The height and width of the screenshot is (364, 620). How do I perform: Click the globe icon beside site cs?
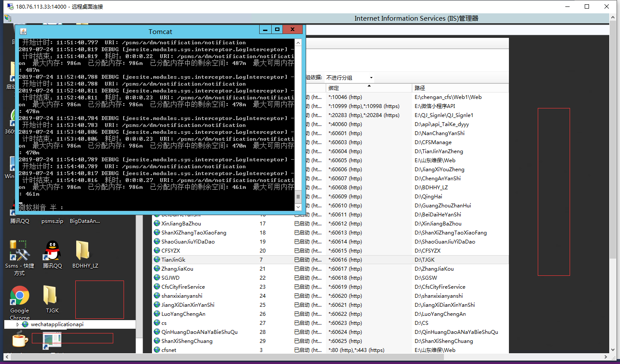pos(157,323)
